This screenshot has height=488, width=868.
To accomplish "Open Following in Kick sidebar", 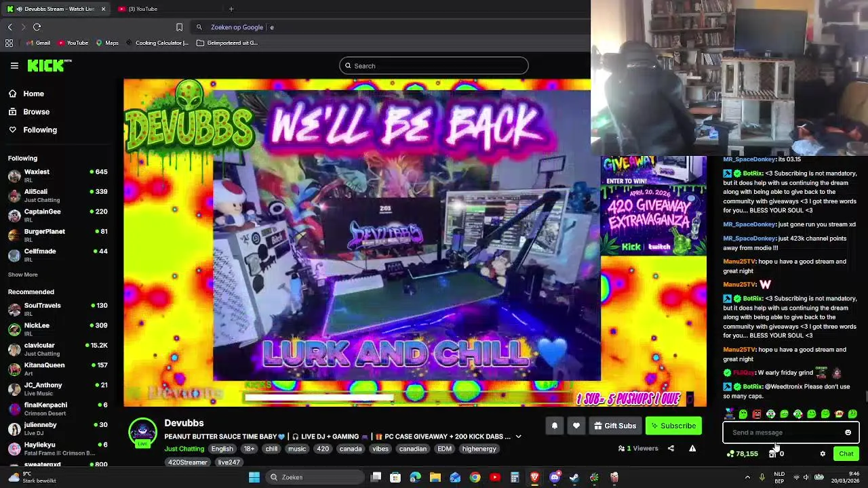I will point(40,129).
